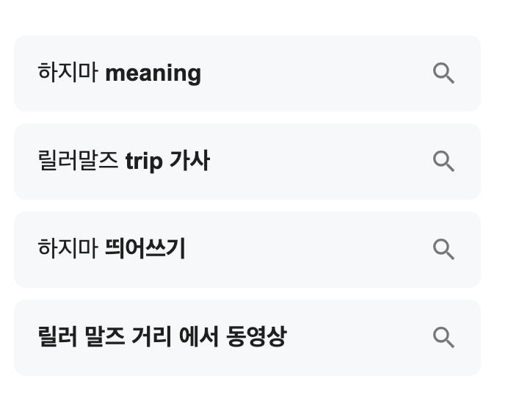Click the word 동영상 in the last suggestion

256,336
